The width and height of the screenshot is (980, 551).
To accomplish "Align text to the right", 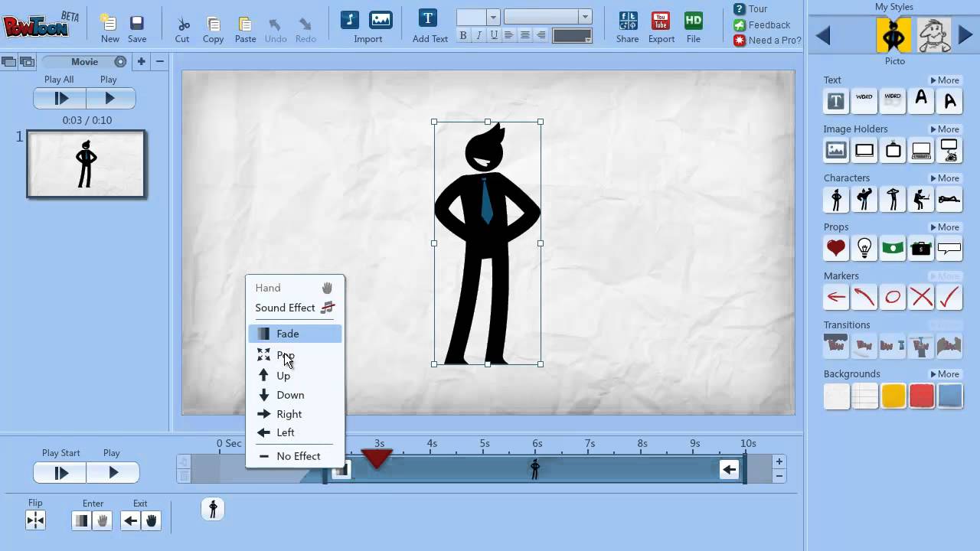I will click(541, 35).
